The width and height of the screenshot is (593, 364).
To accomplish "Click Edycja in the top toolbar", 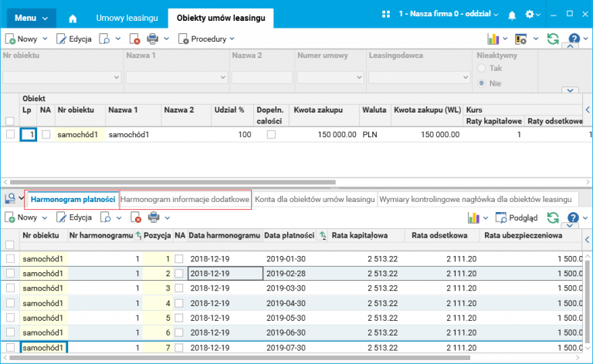I will [x=74, y=39].
